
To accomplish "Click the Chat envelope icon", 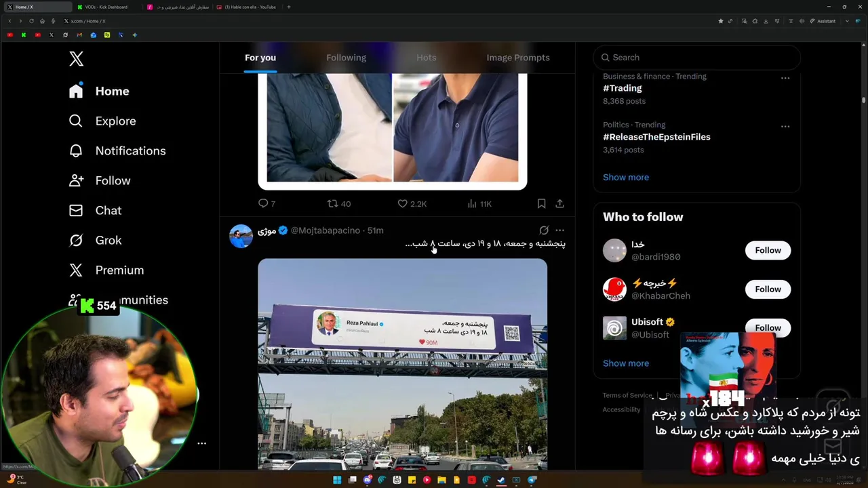I will [76, 210].
